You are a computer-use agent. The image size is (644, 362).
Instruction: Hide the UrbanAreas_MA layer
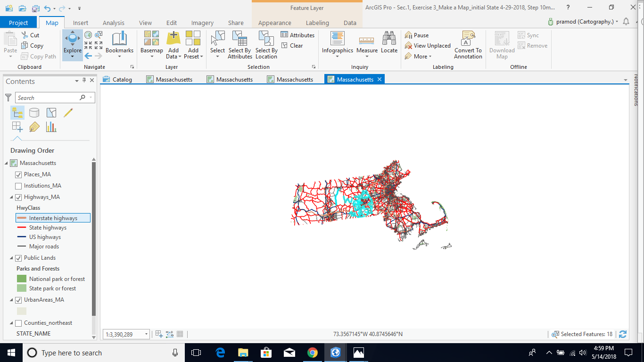pos(19,300)
